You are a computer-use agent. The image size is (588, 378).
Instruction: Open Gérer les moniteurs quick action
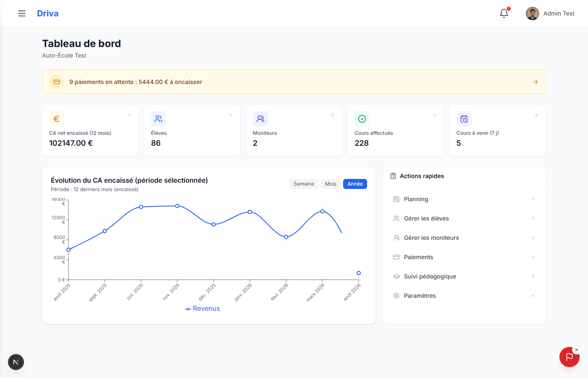464,238
